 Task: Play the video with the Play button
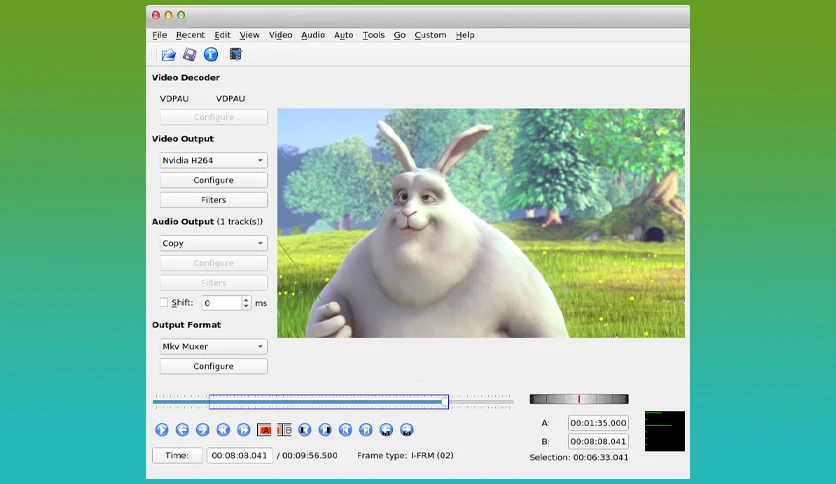point(162,430)
